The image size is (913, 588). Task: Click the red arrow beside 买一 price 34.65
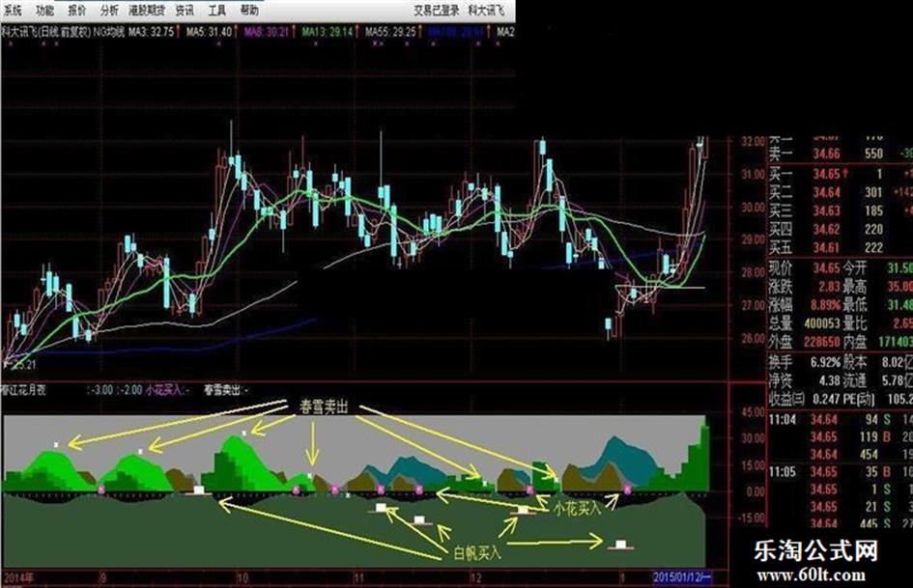pyautogui.click(x=844, y=174)
